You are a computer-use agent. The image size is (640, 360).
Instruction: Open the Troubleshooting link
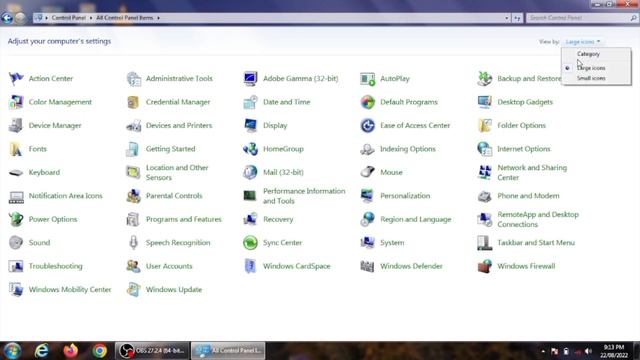pos(56,266)
